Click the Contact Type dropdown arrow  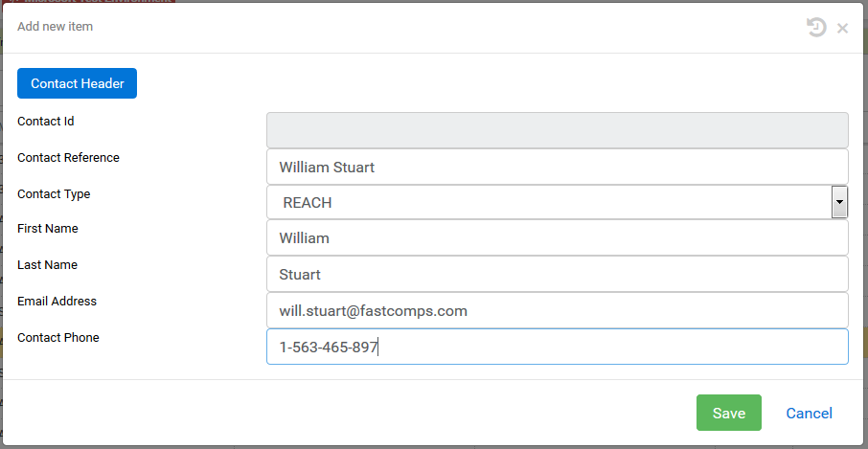(x=839, y=203)
